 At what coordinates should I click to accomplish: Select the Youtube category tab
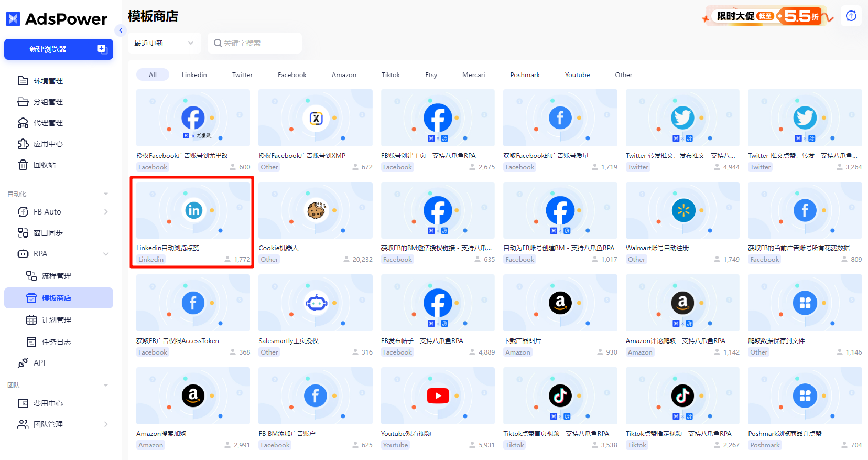577,74
